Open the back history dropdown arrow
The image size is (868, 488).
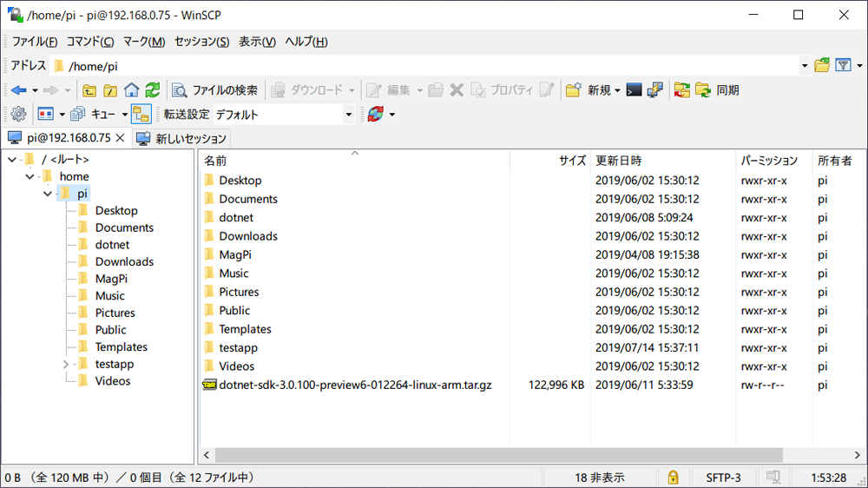[x=35, y=90]
